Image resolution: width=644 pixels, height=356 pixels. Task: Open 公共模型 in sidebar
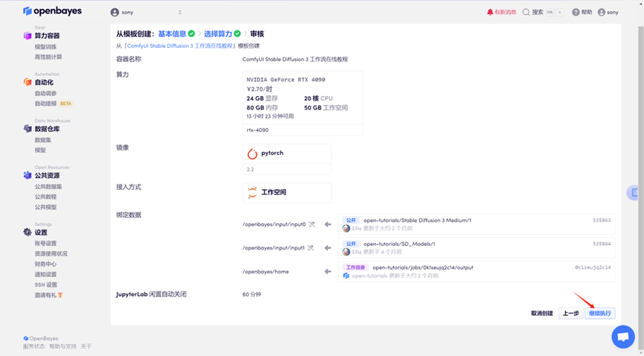[45, 207]
